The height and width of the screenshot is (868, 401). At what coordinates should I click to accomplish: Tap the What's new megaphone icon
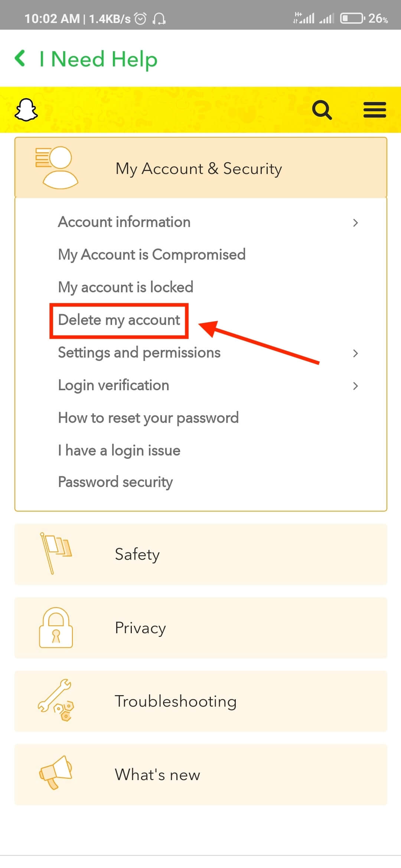[56, 773]
